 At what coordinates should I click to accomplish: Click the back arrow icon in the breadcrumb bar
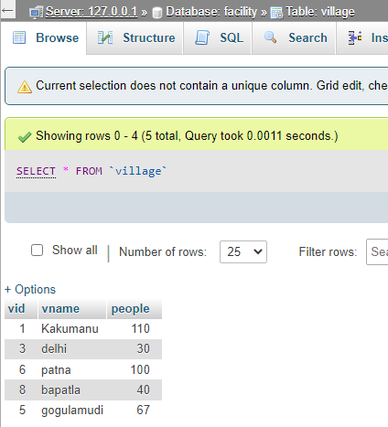coord(7,10)
